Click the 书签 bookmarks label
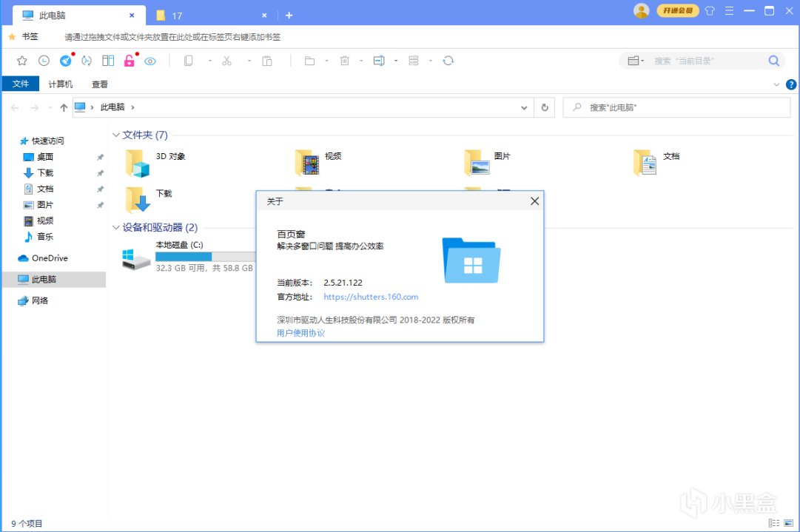This screenshot has width=800, height=532. click(x=30, y=36)
